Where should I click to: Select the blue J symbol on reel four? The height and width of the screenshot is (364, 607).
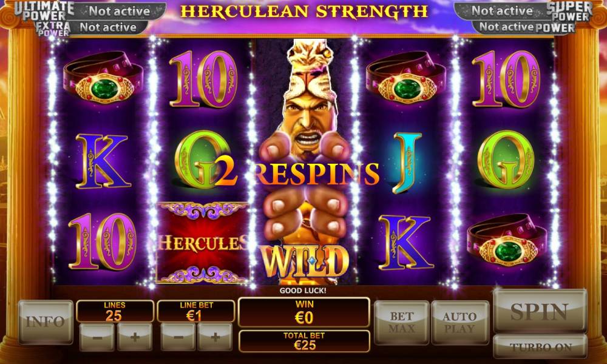[407, 163]
